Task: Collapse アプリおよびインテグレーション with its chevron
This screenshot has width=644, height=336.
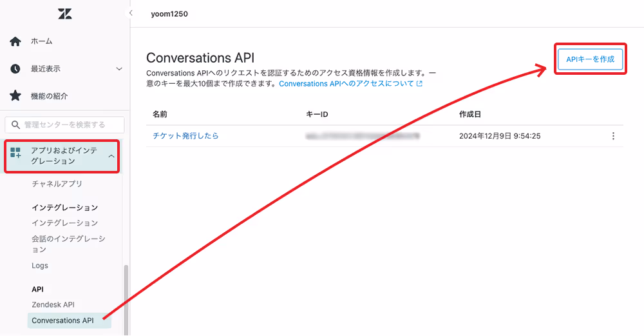Action: tap(111, 156)
